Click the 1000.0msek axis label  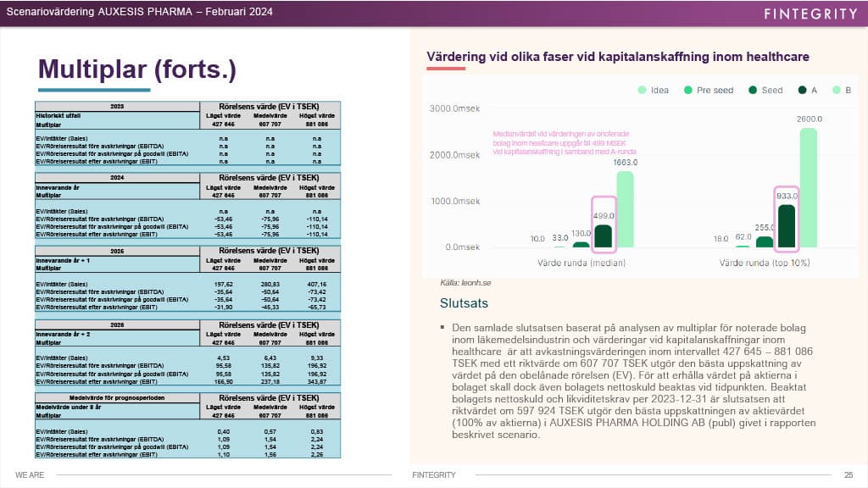(455, 201)
